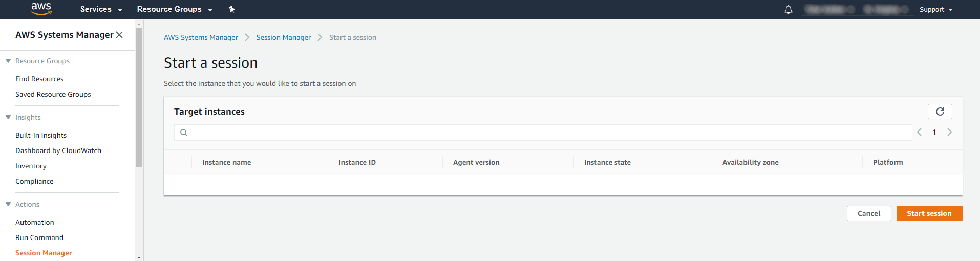Sort by Platform column
Image resolution: width=980 pixels, height=261 pixels.
888,162
